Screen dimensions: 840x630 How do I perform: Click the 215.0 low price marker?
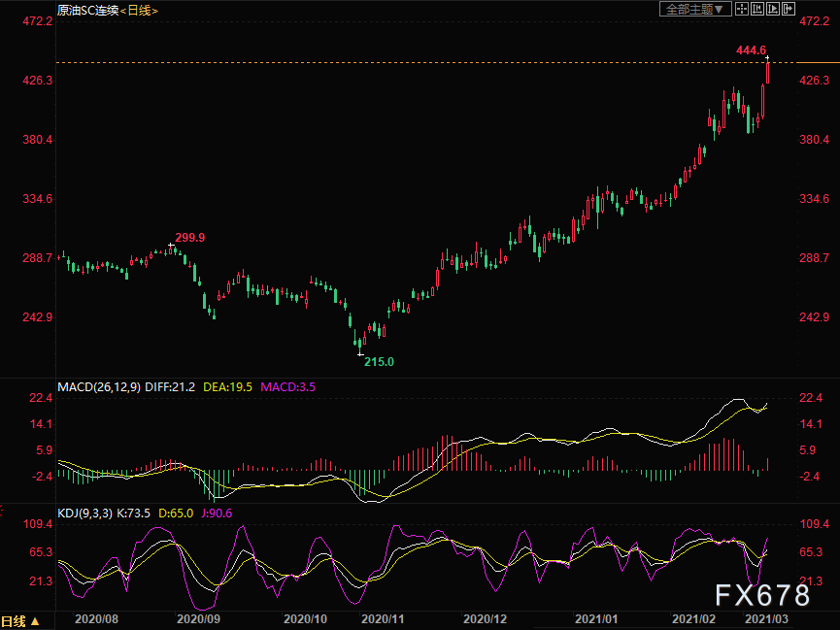coord(379,361)
